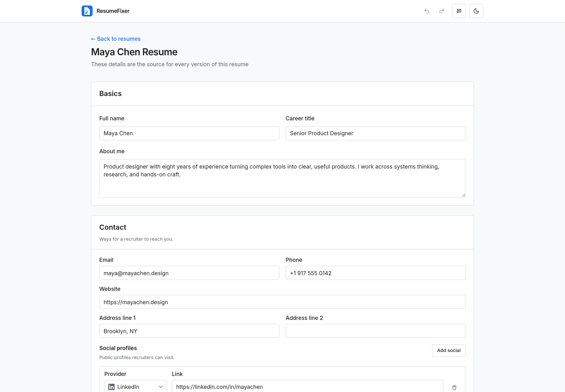Screen dimensions: 565x392
Task: Focus the empty Address line 2 field
Action: [x=375, y=331]
